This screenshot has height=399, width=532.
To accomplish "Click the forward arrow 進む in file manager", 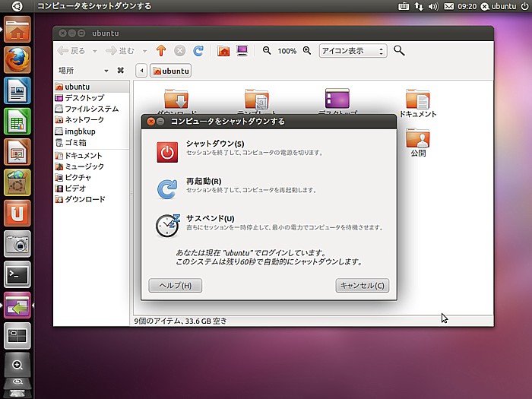I will pos(120,51).
